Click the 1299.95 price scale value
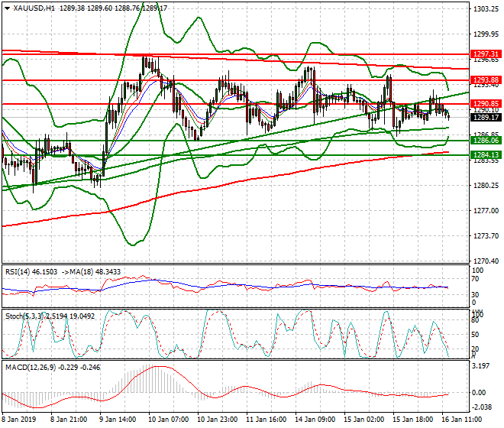 coord(486,34)
